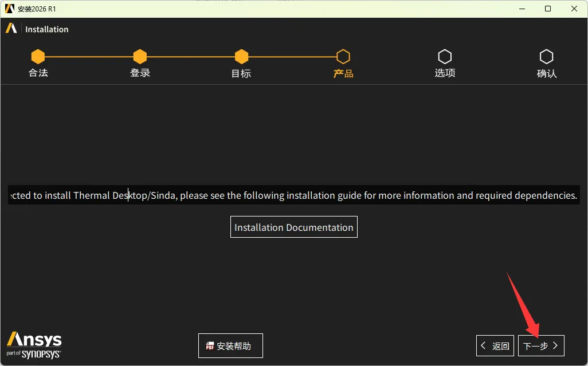The width and height of the screenshot is (588, 366).
Task: Click the 目标 step label
Action: pyautogui.click(x=241, y=73)
